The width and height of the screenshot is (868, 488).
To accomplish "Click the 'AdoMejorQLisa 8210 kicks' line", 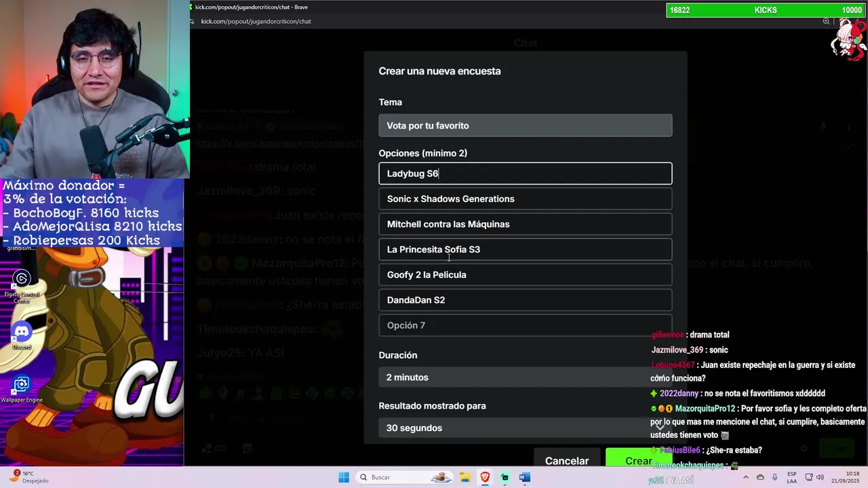I will 93,226.
